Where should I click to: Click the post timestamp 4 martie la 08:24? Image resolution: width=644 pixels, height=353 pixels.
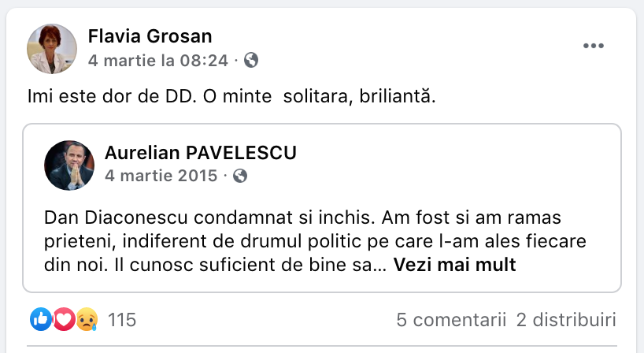coord(157,60)
